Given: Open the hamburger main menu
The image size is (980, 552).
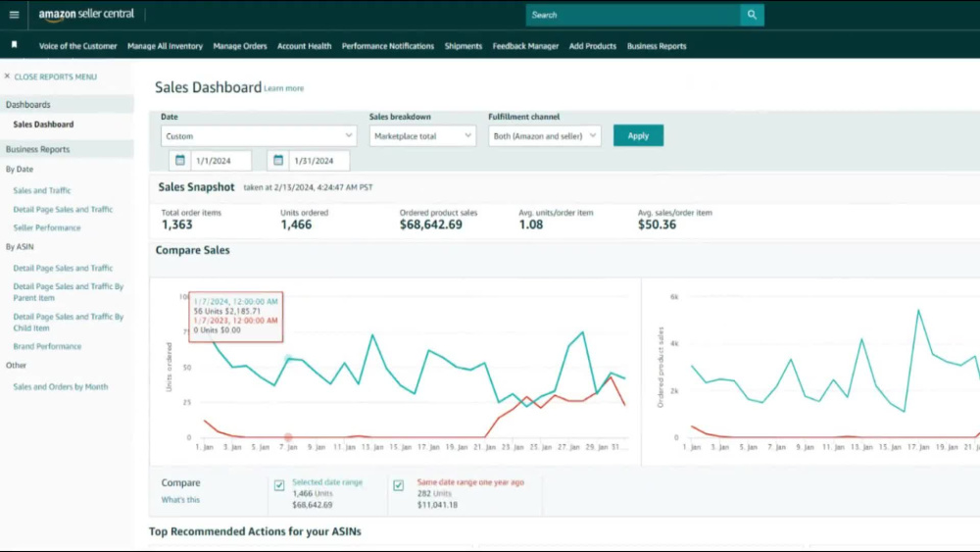Looking at the screenshot, I should click(x=14, y=15).
